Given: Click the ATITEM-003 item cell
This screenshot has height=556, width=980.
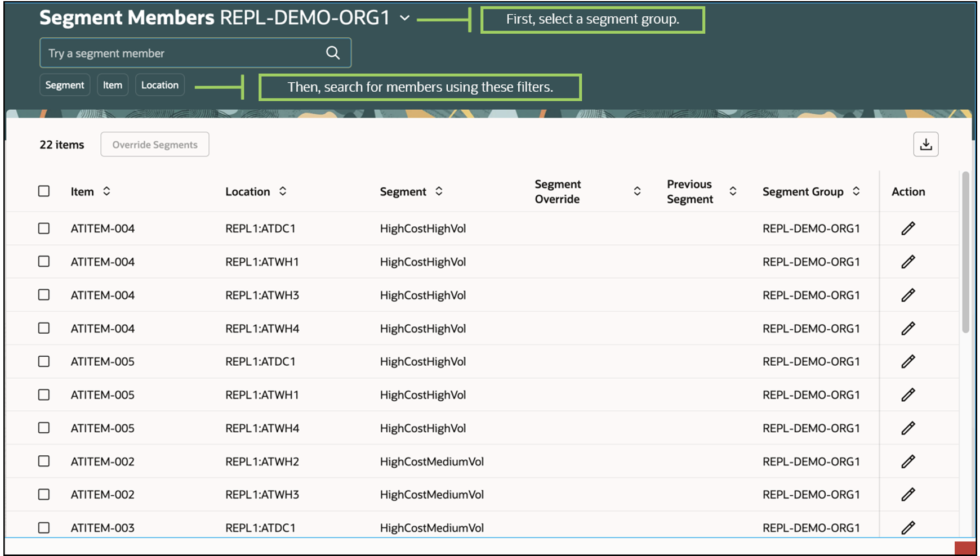Looking at the screenshot, I should (103, 528).
